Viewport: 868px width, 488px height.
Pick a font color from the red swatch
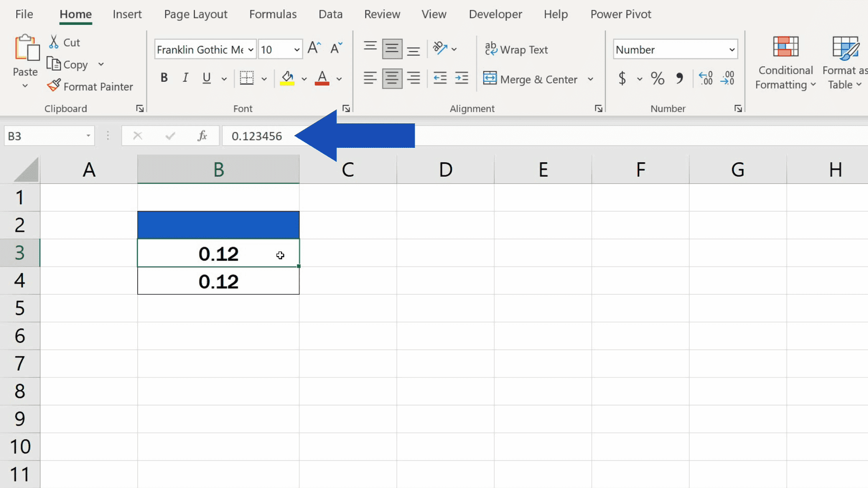click(x=321, y=79)
